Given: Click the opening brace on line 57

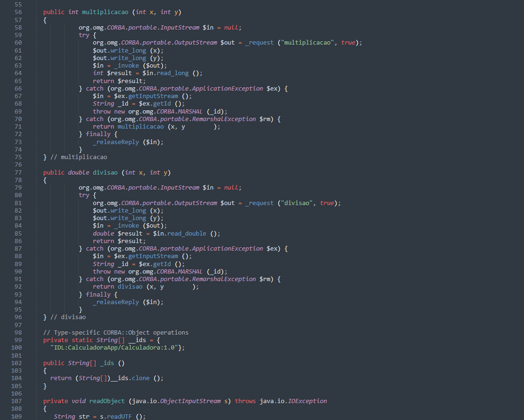Looking at the screenshot, I should [x=45, y=20].
